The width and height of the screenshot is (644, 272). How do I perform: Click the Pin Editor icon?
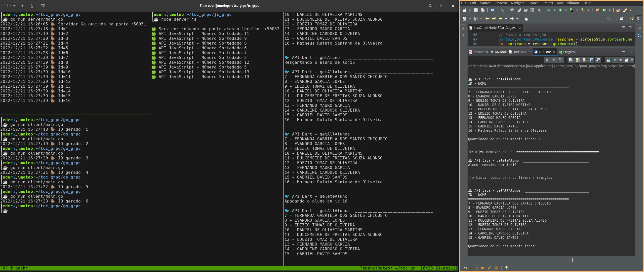coord(527,19)
